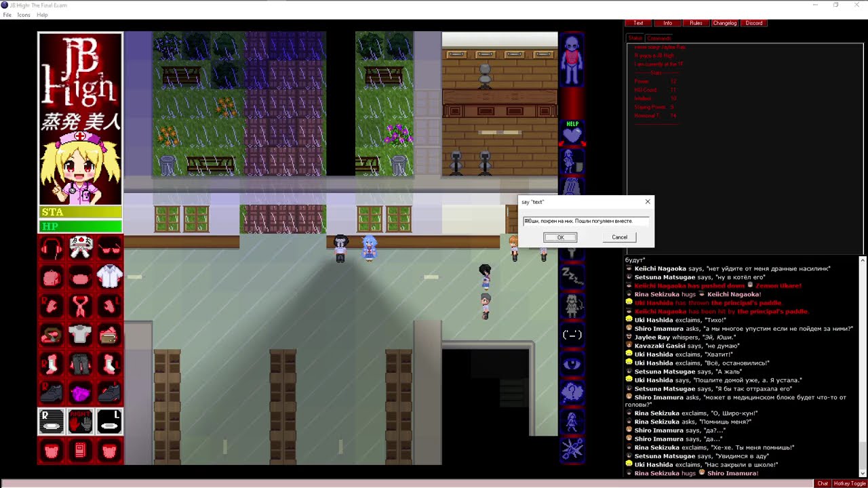This screenshot has height=488, width=868.
Task: Click the L hand held-item slot
Action: click(109, 422)
